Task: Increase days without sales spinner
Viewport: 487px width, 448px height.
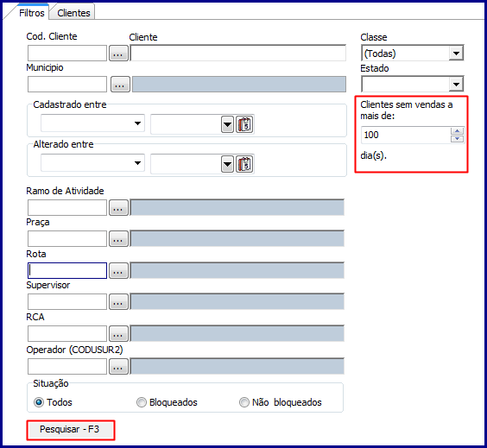Action: click(x=457, y=131)
